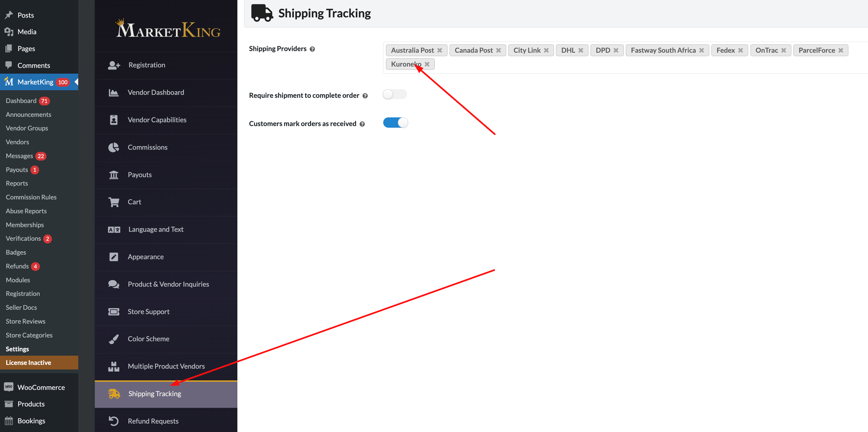Open MarketKing top-level menu

(39, 82)
